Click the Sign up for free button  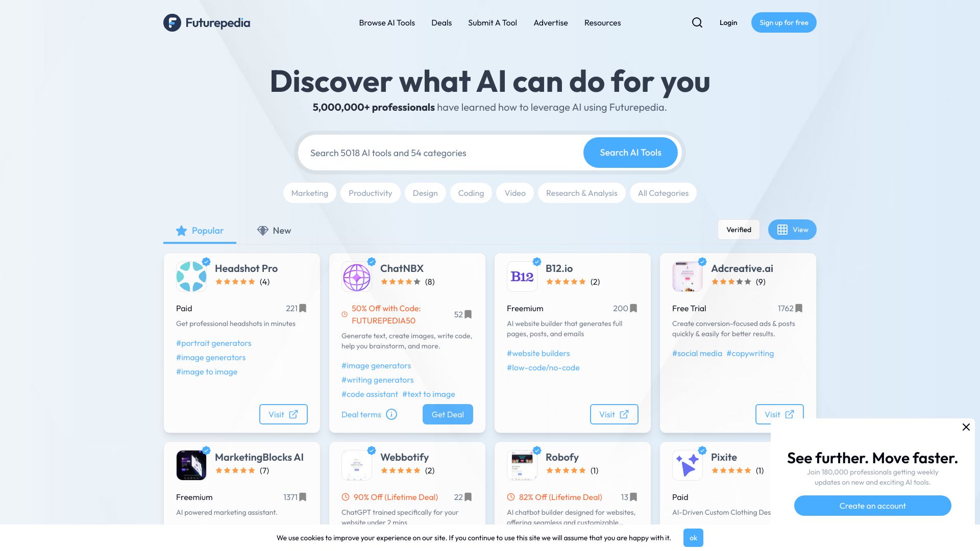tap(783, 22)
